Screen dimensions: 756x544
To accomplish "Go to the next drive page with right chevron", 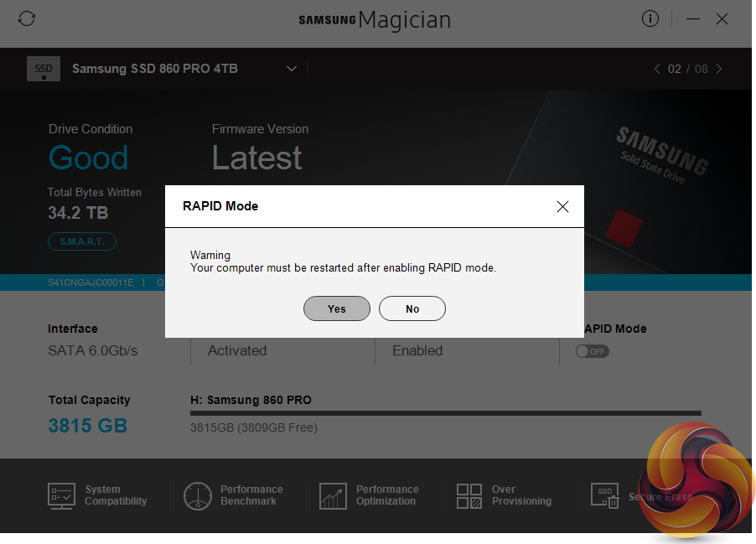I will coord(719,69).
